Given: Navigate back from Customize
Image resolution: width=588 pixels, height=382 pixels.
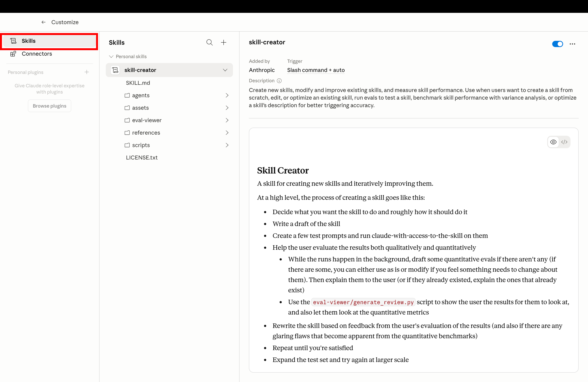Looking at the screenshot, I should [x=44, y=22].
